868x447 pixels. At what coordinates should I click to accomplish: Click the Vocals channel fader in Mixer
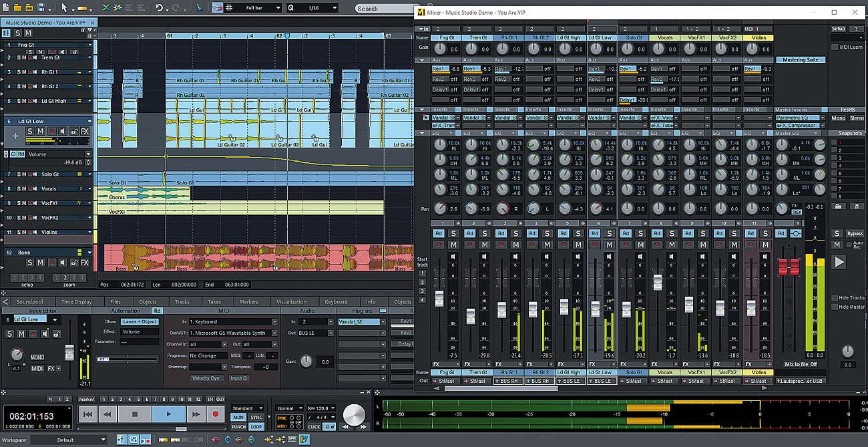(657, 281)
